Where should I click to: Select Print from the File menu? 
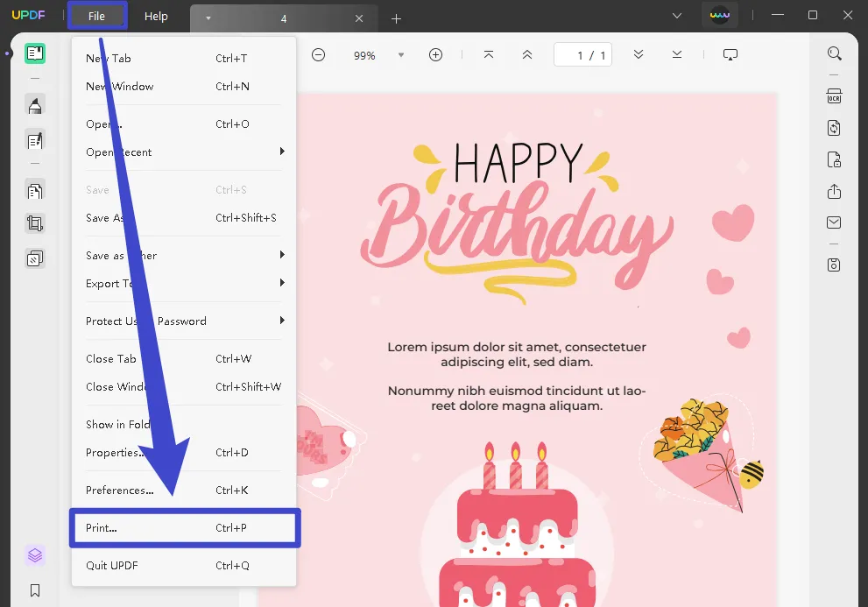(x=184, y=527)
